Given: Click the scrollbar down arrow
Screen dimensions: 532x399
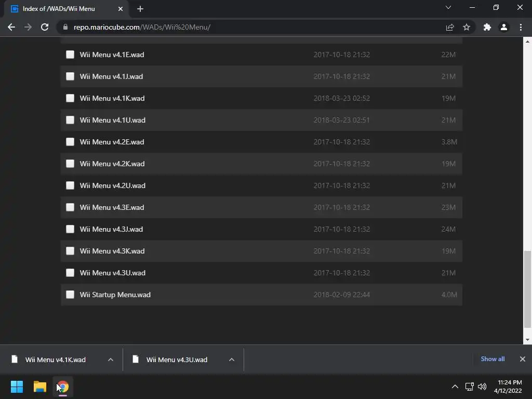Looking at the screenshot, I should pos(527,340).
